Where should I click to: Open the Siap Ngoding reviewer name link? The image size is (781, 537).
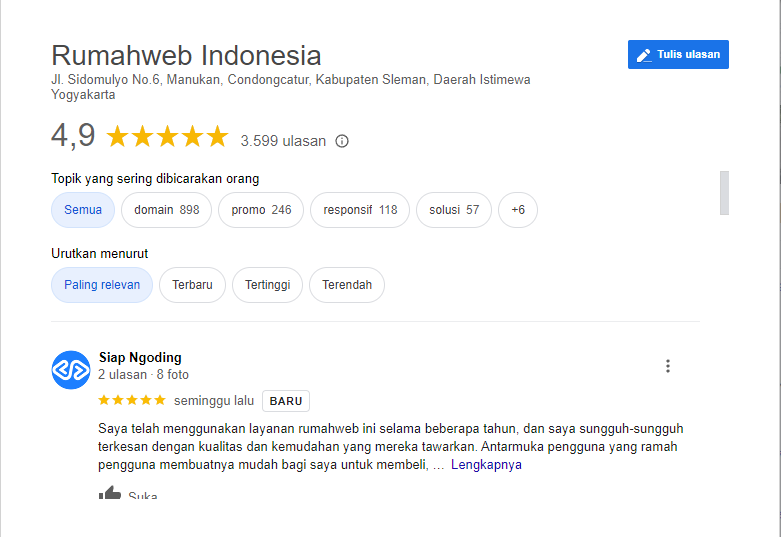tap(140, 357)
